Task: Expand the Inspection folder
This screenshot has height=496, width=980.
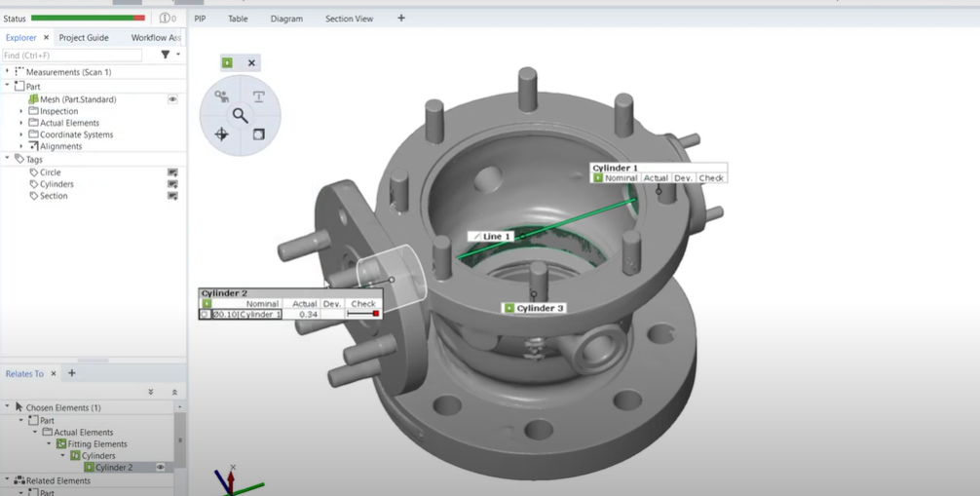Action: (20, 111)
